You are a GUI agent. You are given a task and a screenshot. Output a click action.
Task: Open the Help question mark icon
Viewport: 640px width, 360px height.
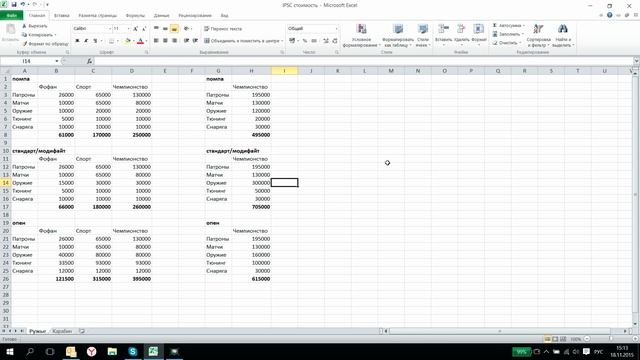[x=609, y=15]
